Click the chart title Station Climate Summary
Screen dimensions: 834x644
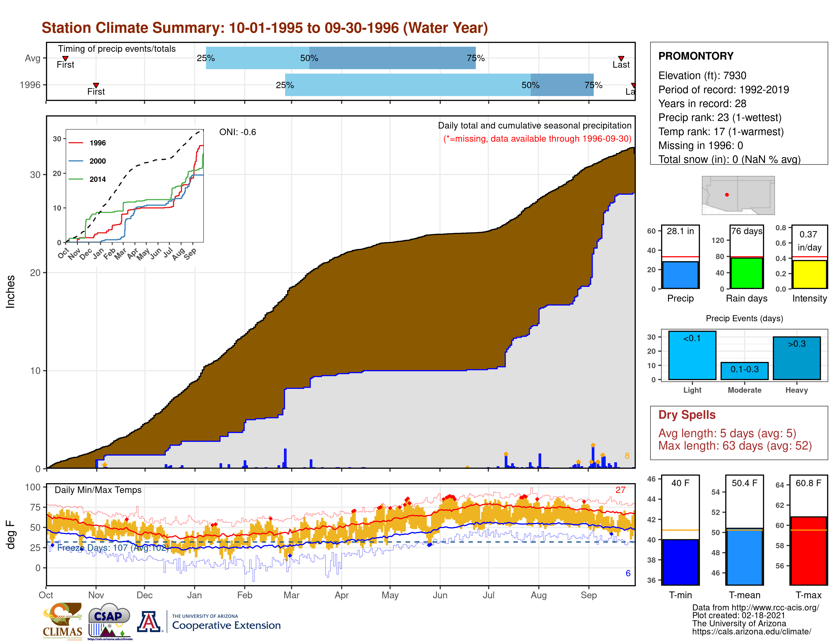[265, 28]
